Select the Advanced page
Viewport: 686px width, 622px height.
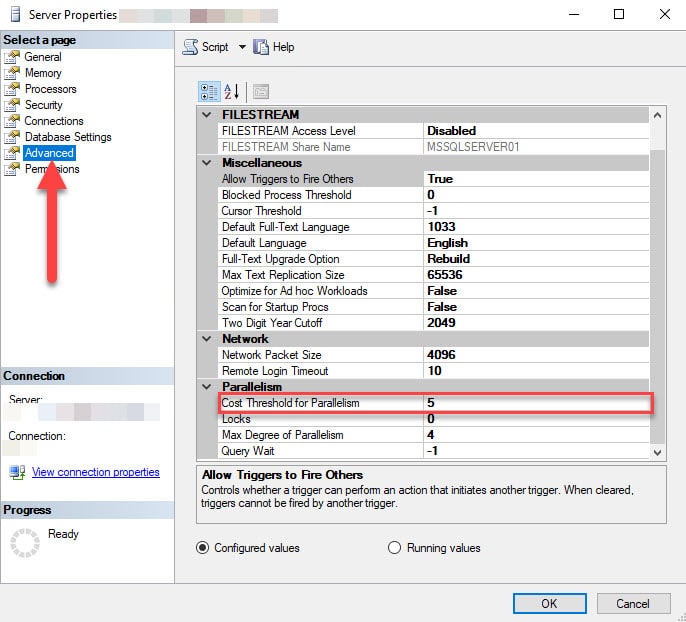click(49, 153)
